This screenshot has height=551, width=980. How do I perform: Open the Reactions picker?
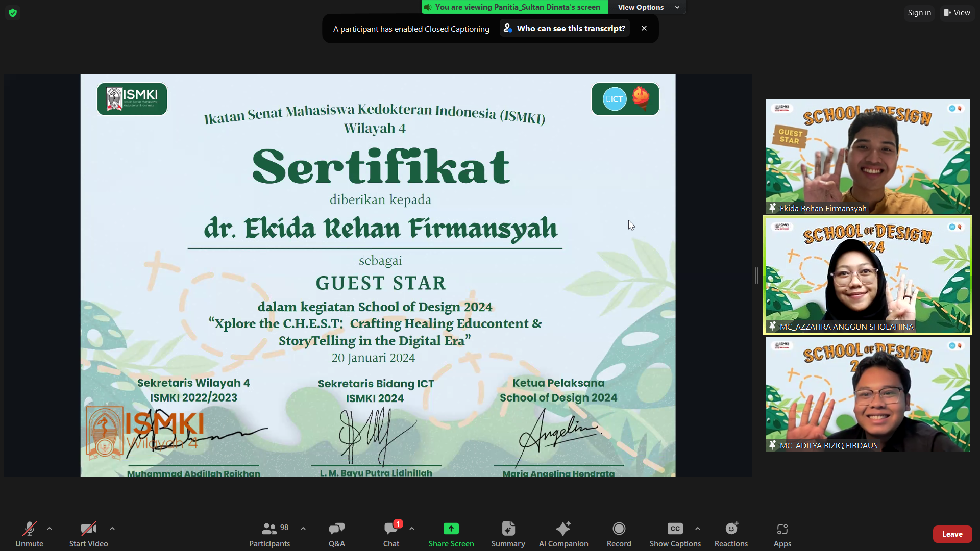pyautogui.click(x=731, y=534)
